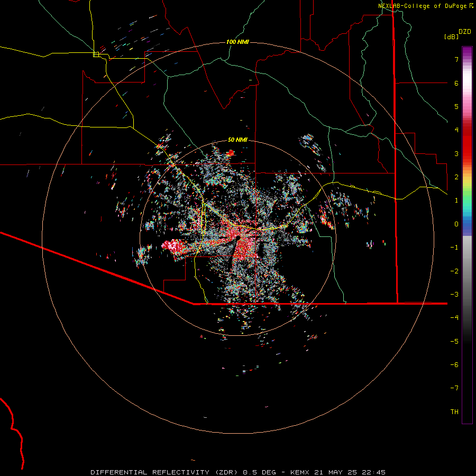The width and height of the screenshot is (476, 476).
Task: Click the -3 value on color scale
Action: click(x=454, y=295)
